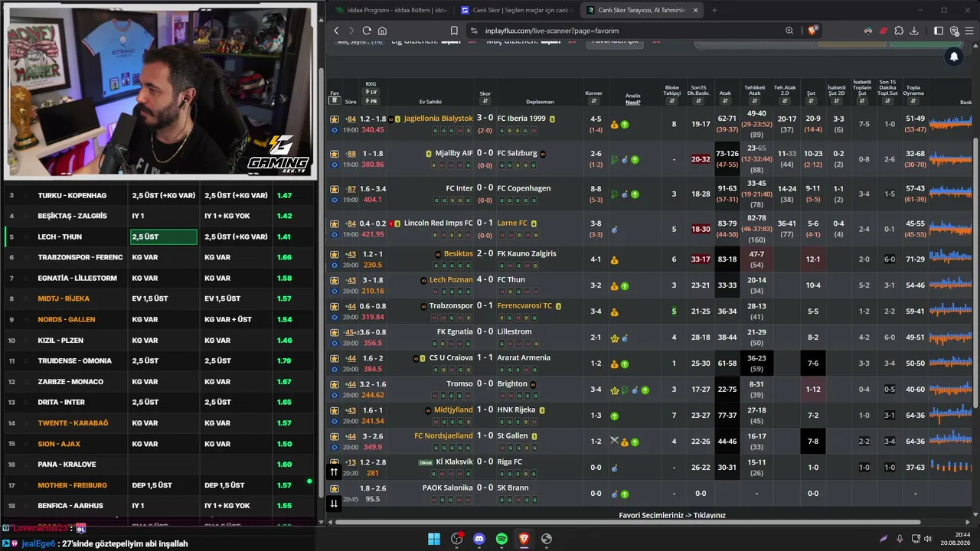Click the LV button under RXG header
980x551 pixels.
[x=371, y=92]
